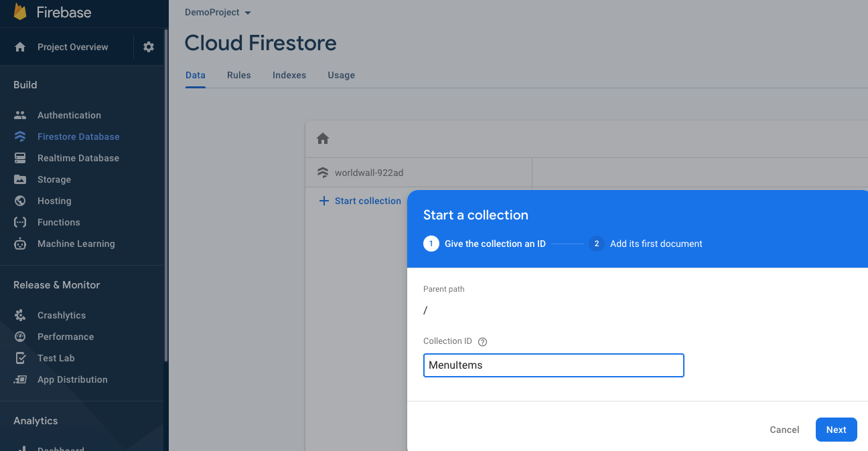The height and width of the screenshot is (451, 868).
Task: Click the home icon in data panel
Action: click(323, 139)
